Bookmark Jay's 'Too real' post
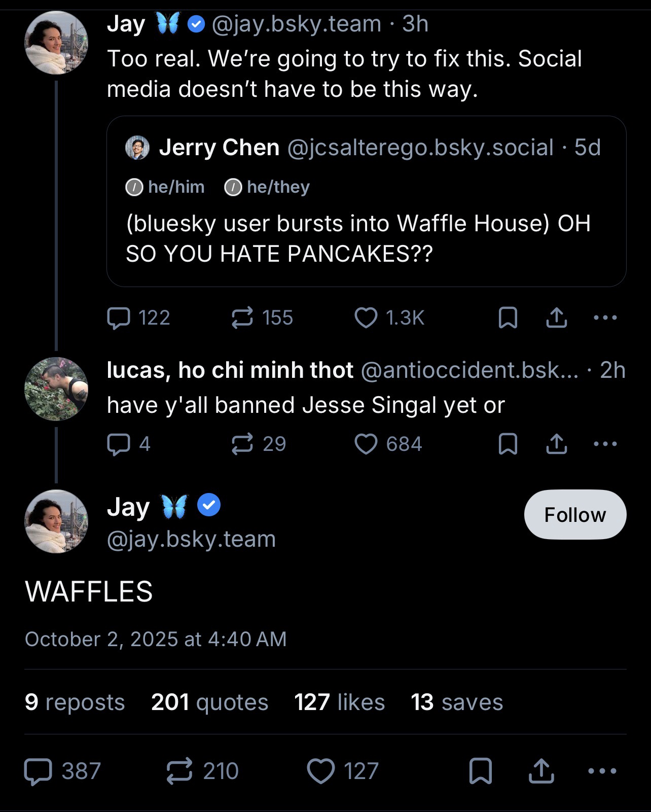This screenshot has height=812, width=651. click(508, 318)
